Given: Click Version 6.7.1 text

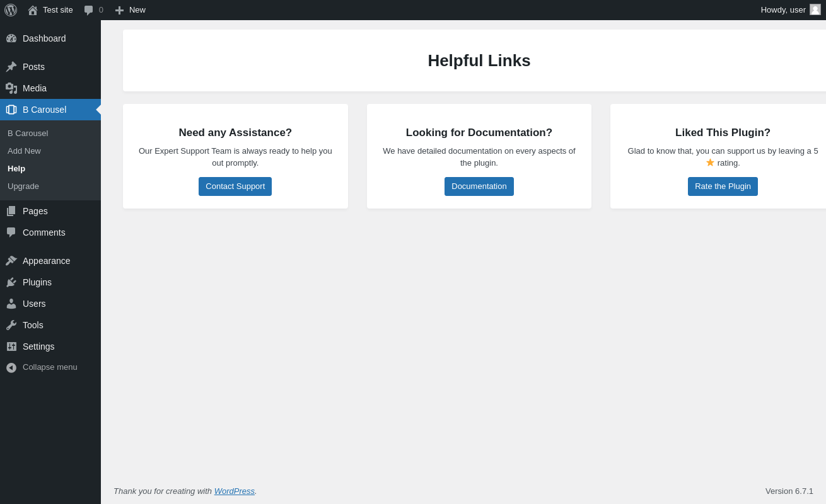Looking at the screenshot, I should [789, 491].
